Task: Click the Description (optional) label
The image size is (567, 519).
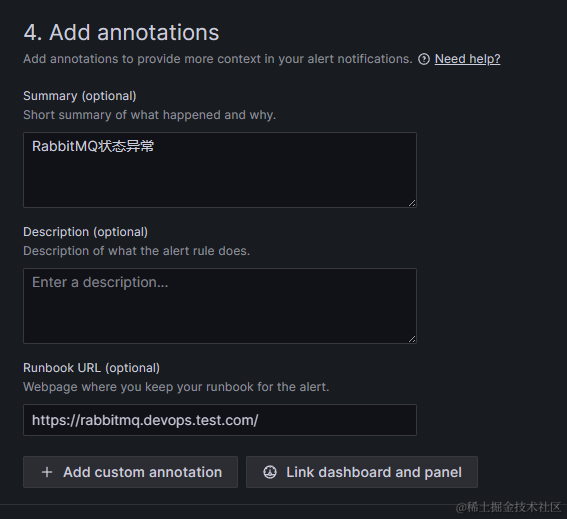Action: pyautogui.click(x=85, y=232)
